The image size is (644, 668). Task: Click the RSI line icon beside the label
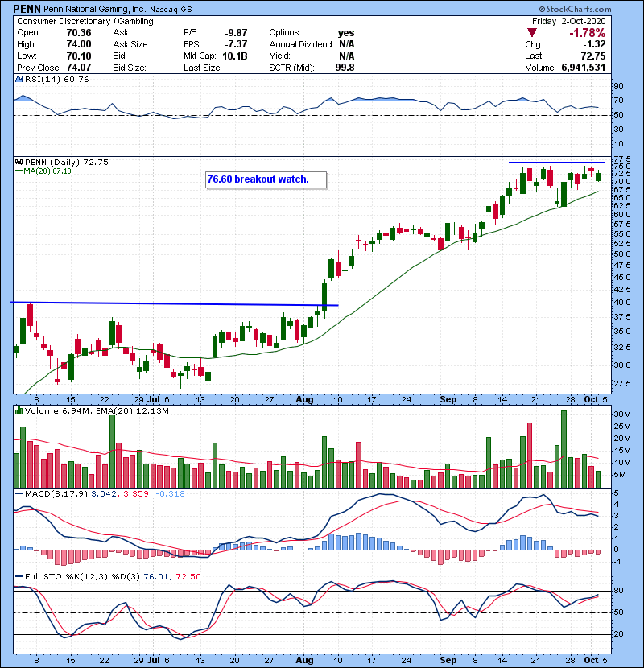pos(19,79)
